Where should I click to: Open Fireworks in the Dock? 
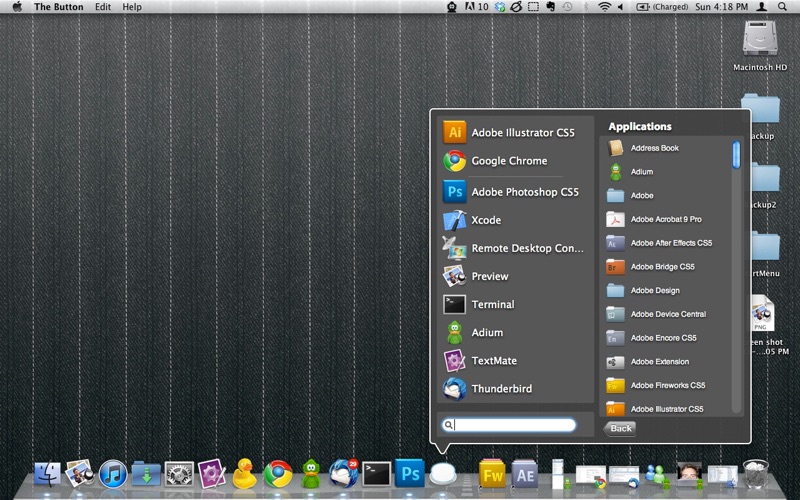coord(492,474)
